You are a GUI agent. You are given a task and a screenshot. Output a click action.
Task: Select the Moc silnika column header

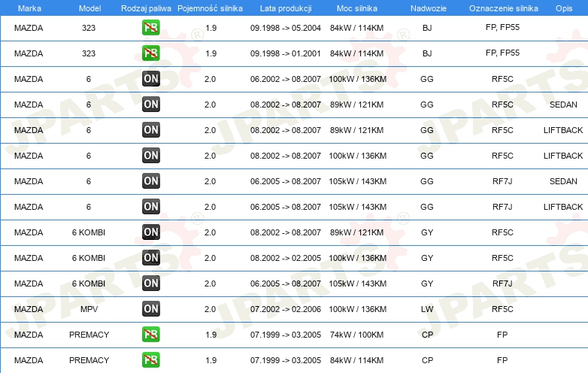pyautogui.click(x=357, y=8)
